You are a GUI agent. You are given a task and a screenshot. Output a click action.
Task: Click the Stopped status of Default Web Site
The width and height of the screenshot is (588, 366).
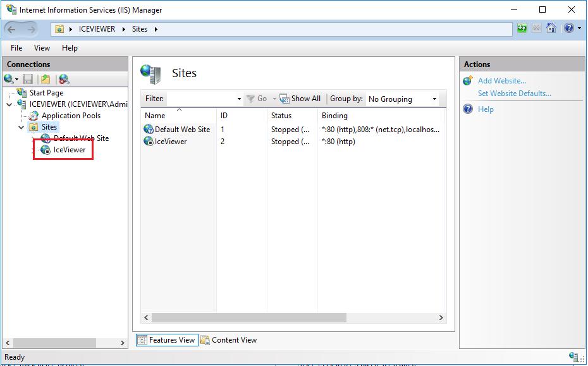coord(290,130)
